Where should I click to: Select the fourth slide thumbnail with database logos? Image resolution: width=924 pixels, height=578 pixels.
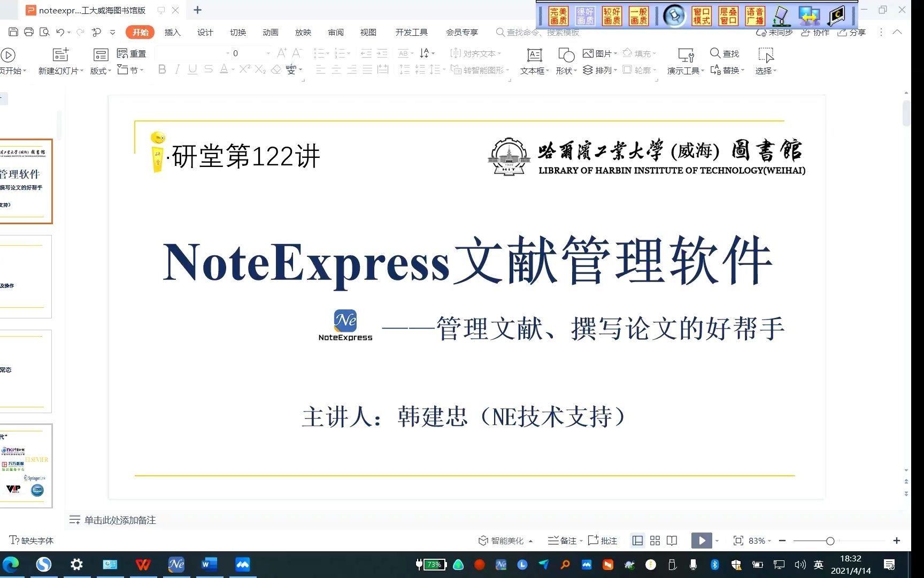(26, 466)
